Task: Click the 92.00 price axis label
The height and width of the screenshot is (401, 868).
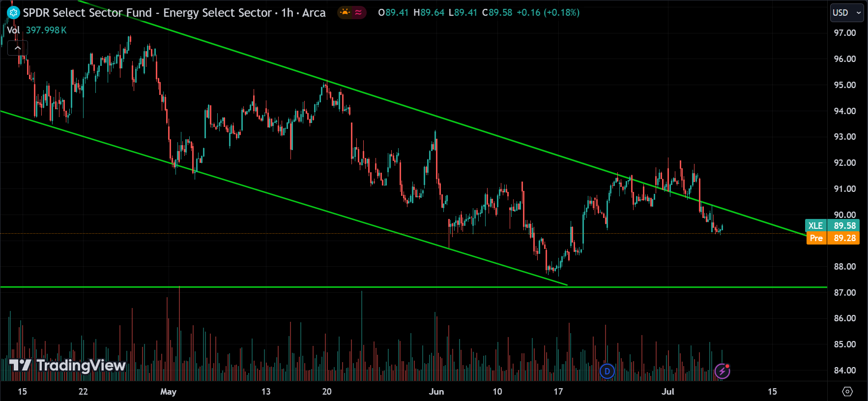Action: 845,163
